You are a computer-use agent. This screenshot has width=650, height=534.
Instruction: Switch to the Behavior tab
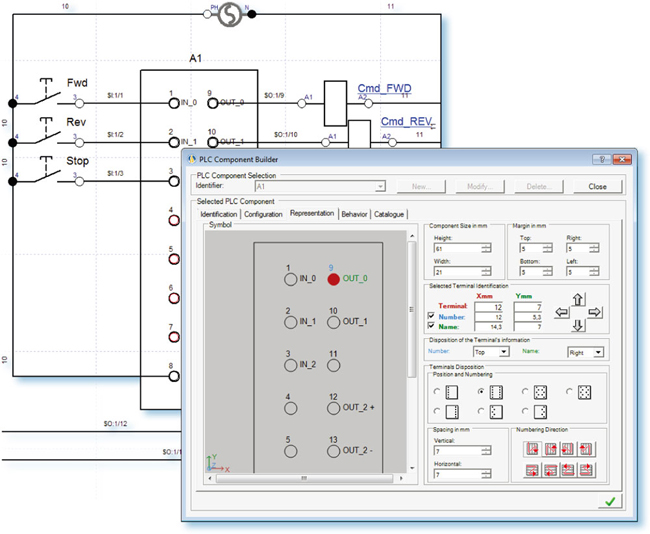[354, 214]
